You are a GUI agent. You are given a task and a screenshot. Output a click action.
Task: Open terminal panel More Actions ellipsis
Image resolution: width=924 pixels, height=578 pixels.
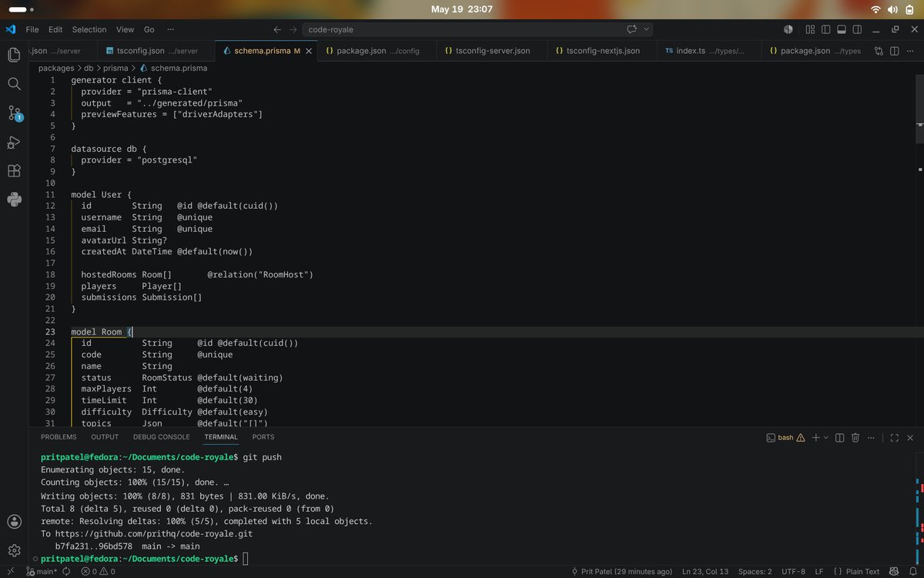[872, 437]
